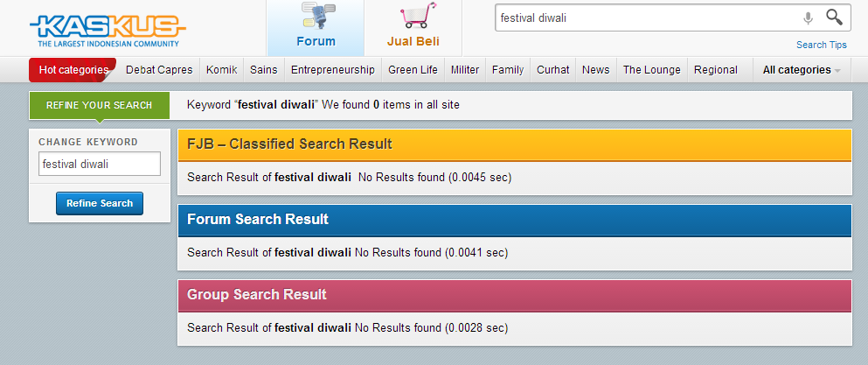Click the magnifying glass search icon
The width and height of the screenshot is (868, 365).
834,18
